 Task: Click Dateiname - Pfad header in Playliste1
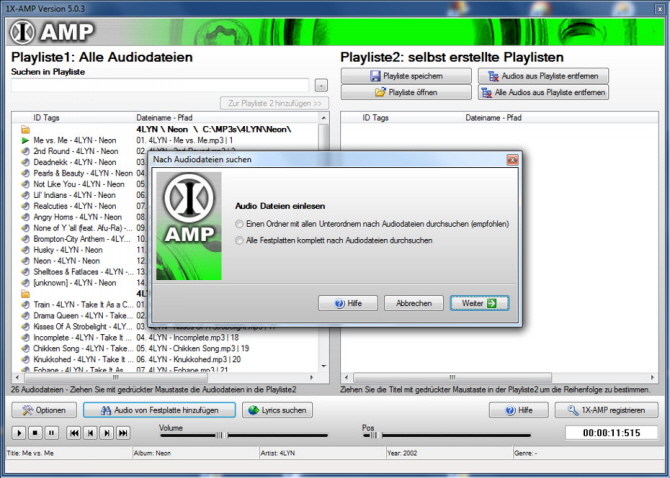164,118
